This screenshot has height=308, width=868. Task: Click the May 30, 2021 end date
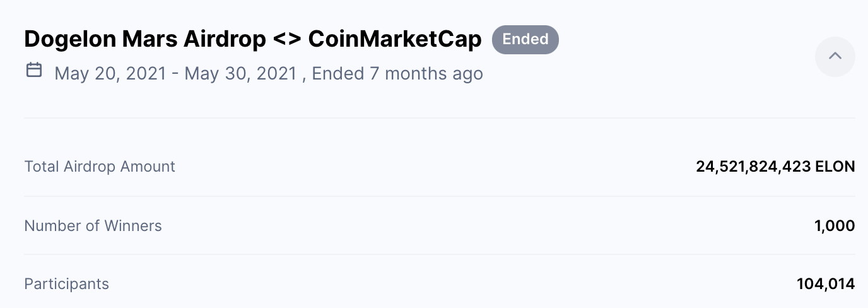coord(240,73)
